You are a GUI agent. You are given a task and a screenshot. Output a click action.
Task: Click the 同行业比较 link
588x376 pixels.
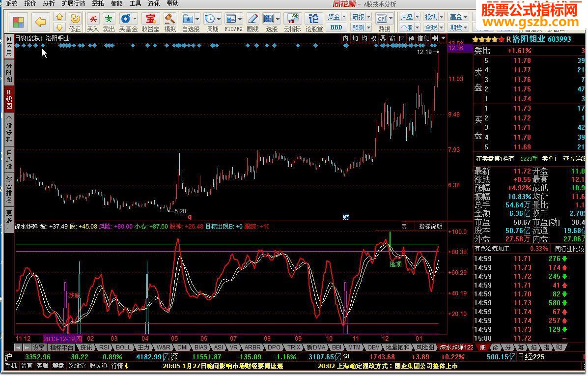pos(569,249)
